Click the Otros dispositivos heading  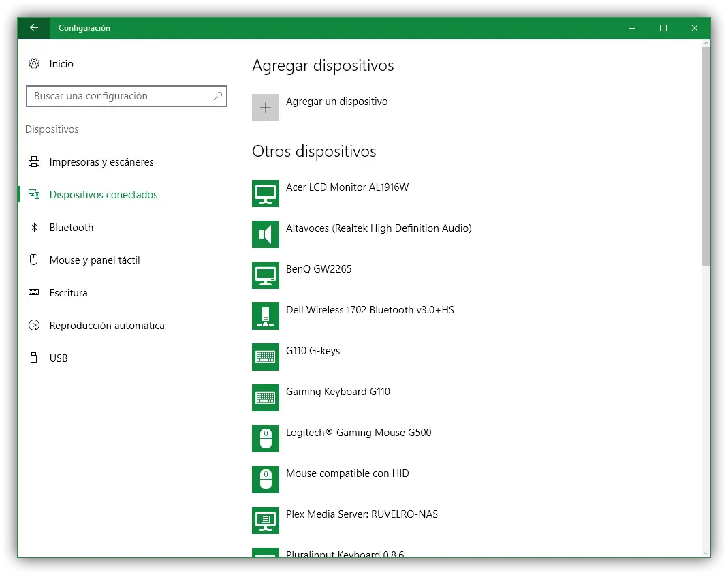[x=314, y=151]
